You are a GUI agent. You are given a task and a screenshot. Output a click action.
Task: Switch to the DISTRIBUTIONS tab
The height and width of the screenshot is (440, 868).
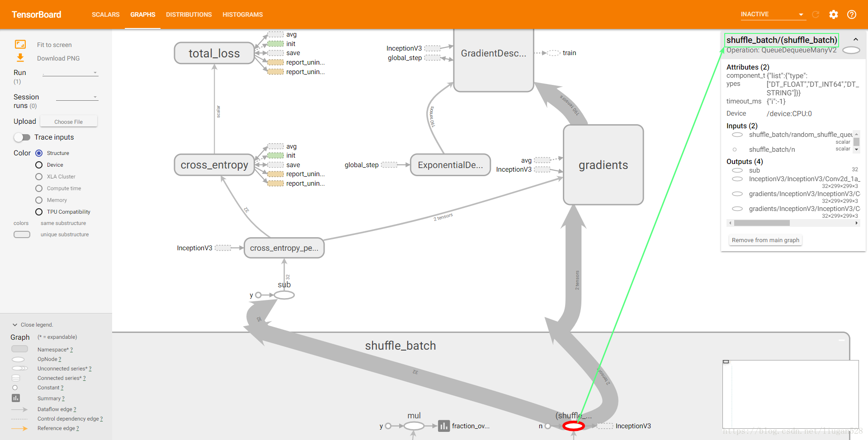pyautogui.click(x=189, y=14)
